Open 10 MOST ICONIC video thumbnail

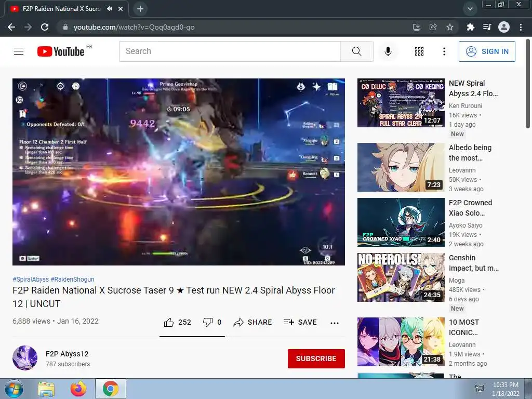click(x=401, y=342)
